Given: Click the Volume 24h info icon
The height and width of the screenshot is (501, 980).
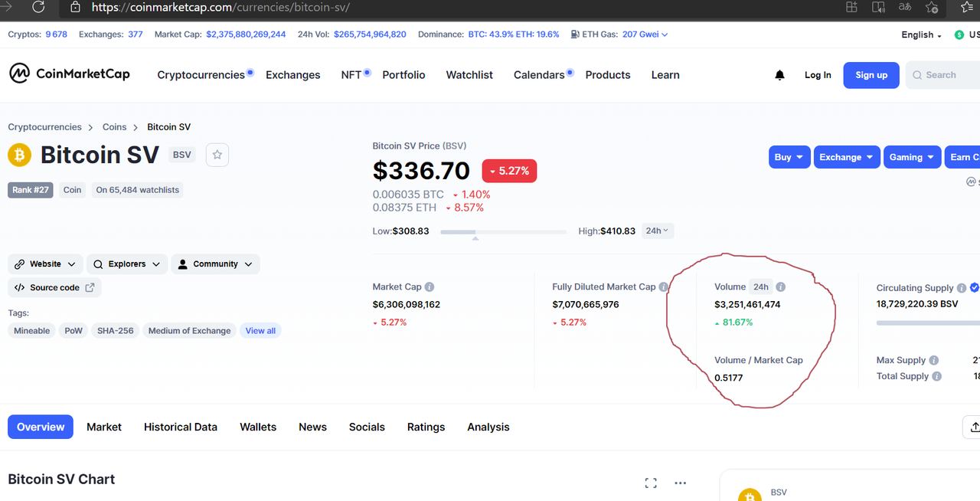Looking at the screenshot, I should [781, 287].
